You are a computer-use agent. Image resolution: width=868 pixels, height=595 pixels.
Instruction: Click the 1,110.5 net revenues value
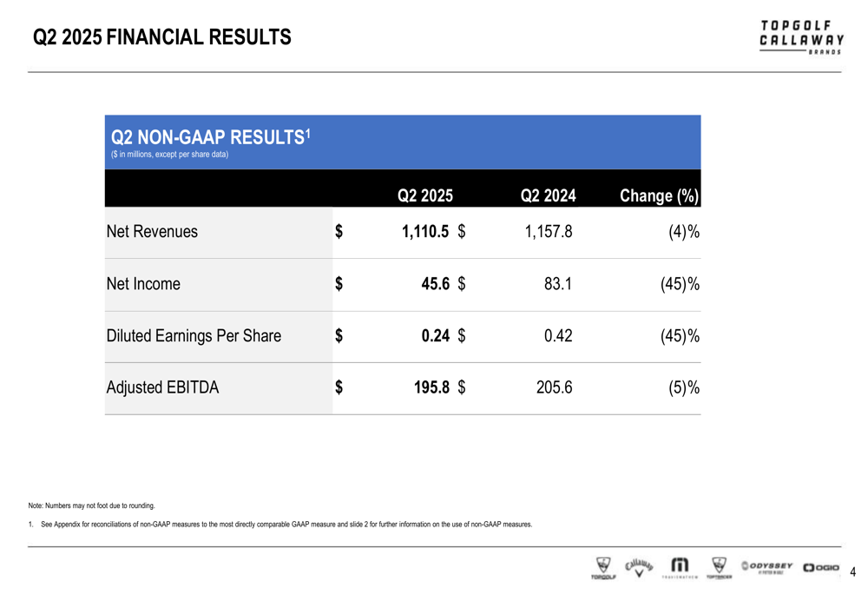pyautogui.click(x=425, y=232)
